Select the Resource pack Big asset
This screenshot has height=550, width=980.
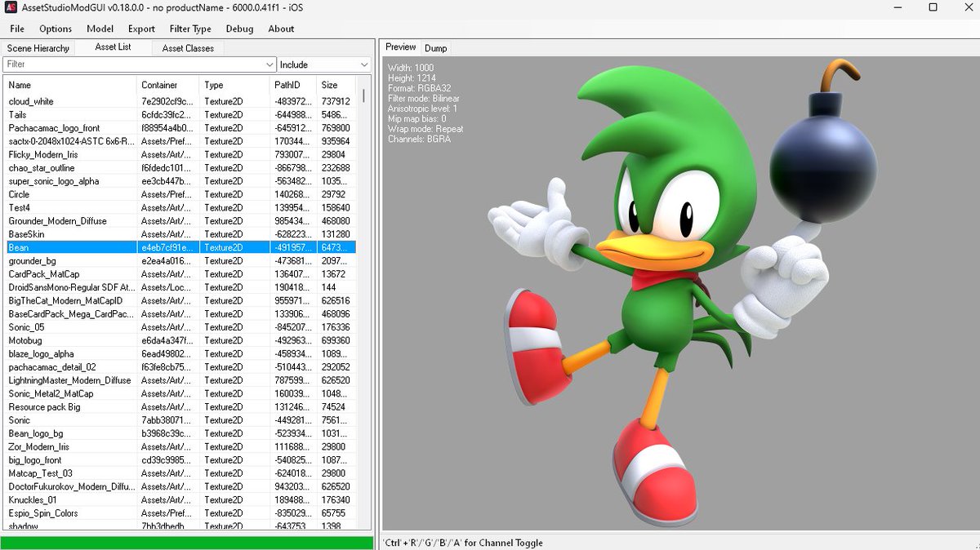click(x=180, y=407)
